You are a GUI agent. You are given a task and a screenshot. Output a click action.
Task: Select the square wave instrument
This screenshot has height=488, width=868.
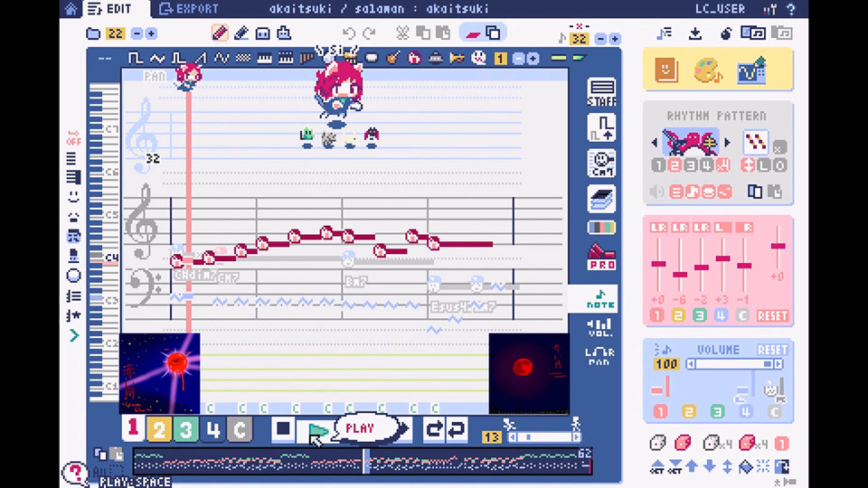136,58
